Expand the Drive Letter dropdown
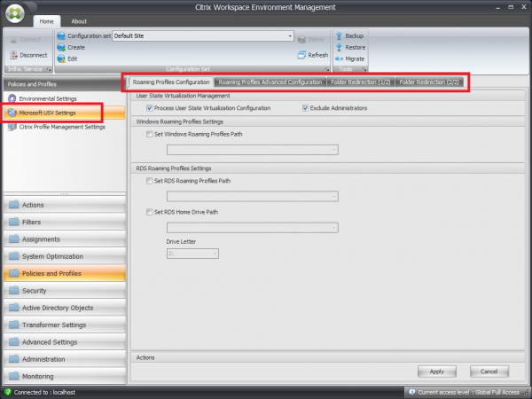The width and height of the screenshot is (532, 399). [215, 254]
